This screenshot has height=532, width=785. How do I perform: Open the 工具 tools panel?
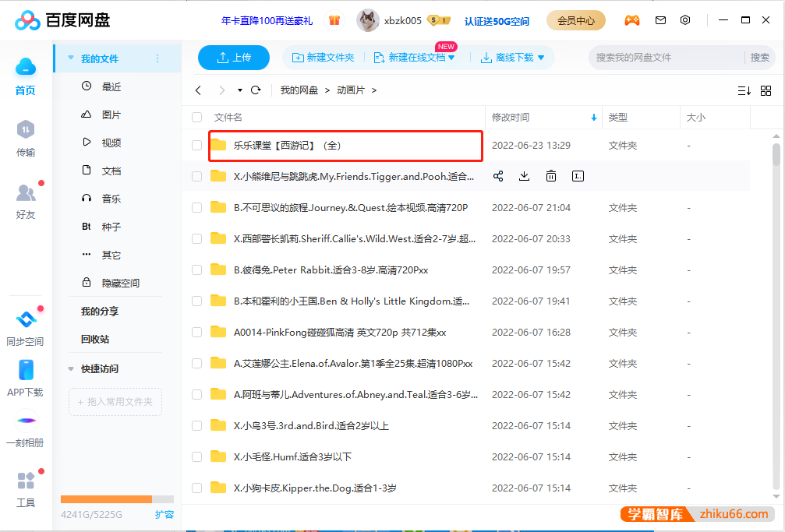[x=26, y=489]
